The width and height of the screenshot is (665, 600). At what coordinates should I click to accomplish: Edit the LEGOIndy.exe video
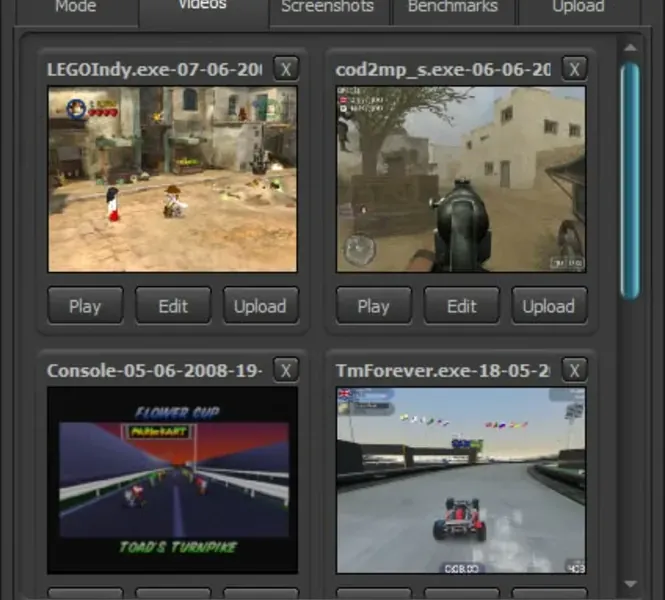(173, 306)
